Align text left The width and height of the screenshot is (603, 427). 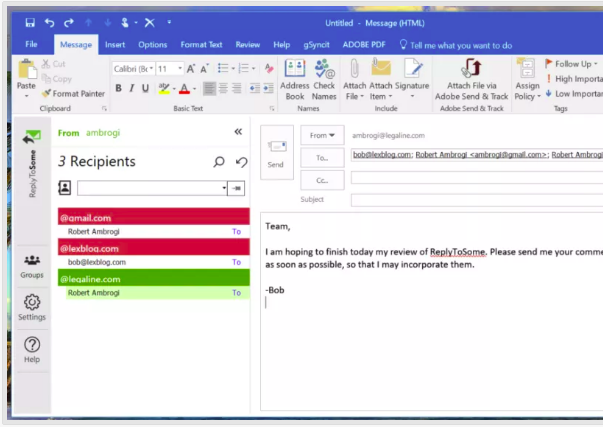click(209, 88)
